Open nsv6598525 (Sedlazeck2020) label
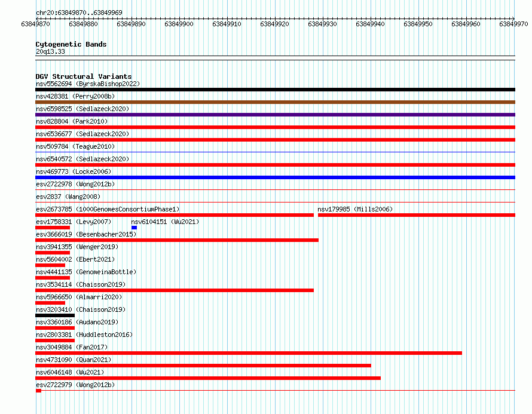 pyautogui.click(x=82, y=109)
